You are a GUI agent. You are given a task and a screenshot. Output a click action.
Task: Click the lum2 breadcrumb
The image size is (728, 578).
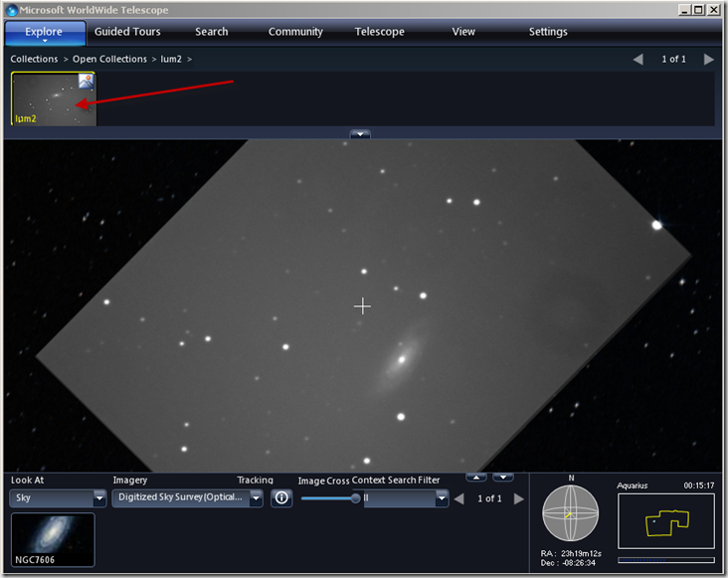pyautogui.click(x=171, y=59)
